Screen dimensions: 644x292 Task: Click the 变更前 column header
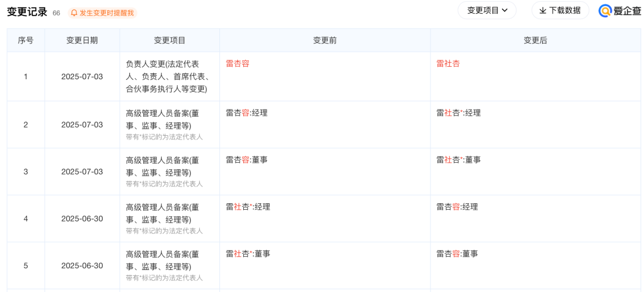pos(325,41)
